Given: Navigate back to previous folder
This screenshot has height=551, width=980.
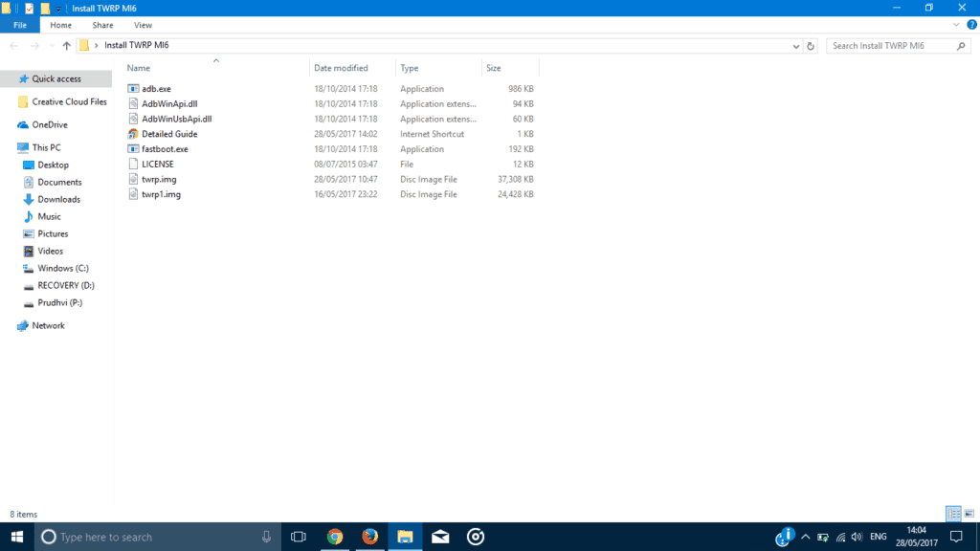Looking at the screenshot, I should click(x=13, y=46).
